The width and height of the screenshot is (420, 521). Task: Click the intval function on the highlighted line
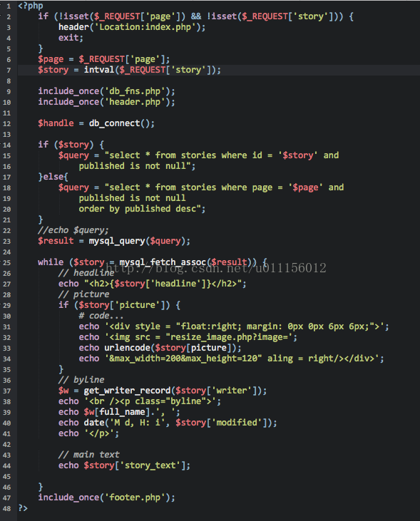[99, 70]
